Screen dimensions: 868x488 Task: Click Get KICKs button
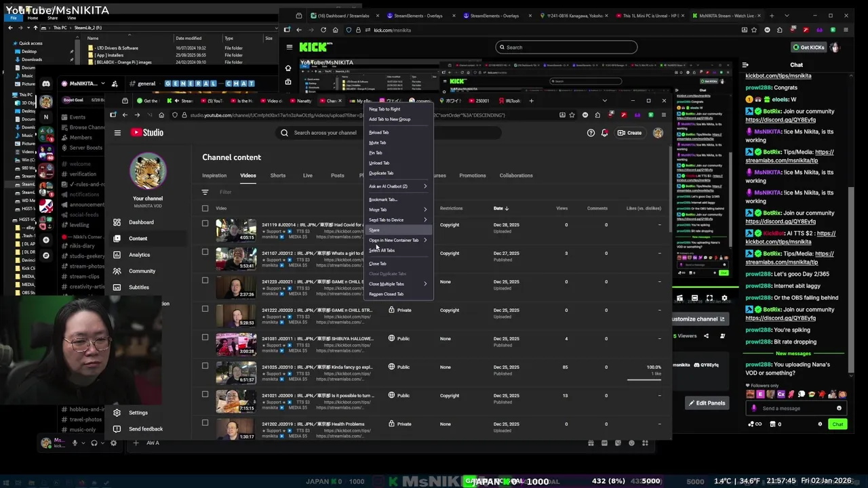(x=808, y=47)
